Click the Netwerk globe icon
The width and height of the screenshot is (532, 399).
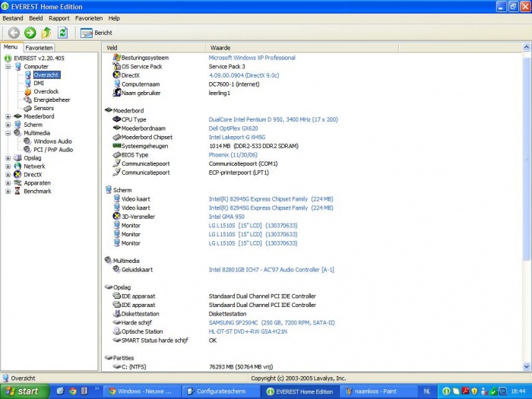point(17,166)
